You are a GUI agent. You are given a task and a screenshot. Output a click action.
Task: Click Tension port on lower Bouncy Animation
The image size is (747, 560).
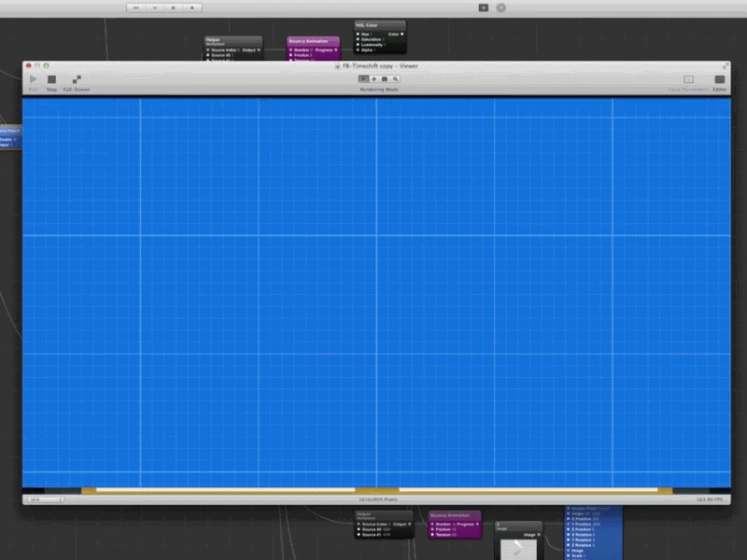pos(432,535)
